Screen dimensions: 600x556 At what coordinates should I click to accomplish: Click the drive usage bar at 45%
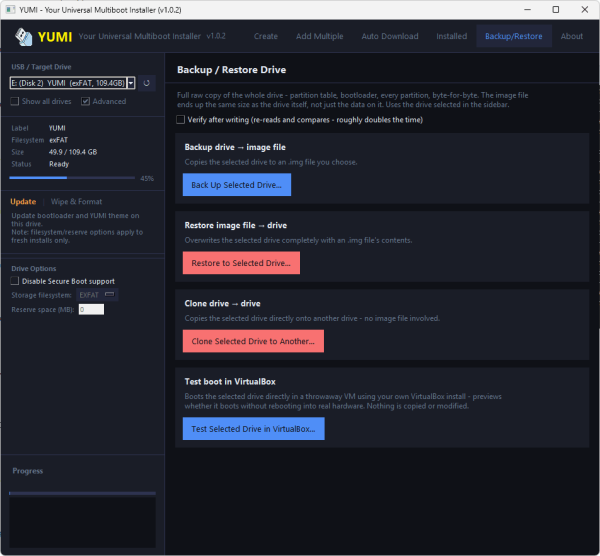pos(72,178)
